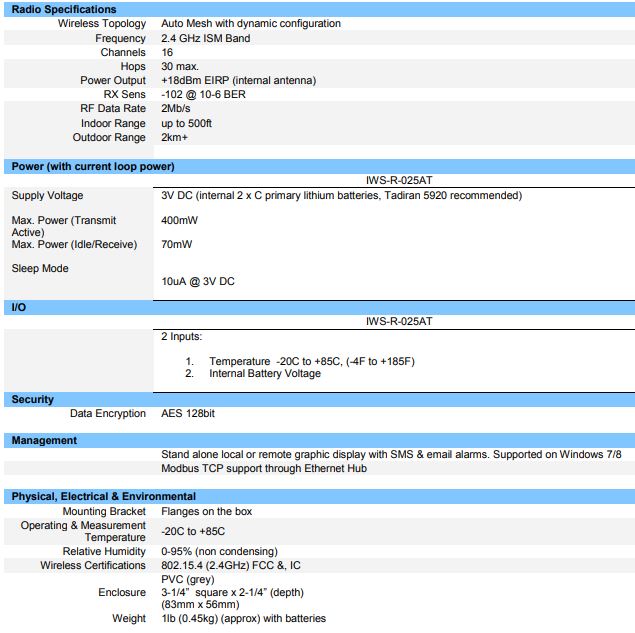Click the Power (with current loop power) header
Screen dimensions: 635x633
[x=93, y=166]
